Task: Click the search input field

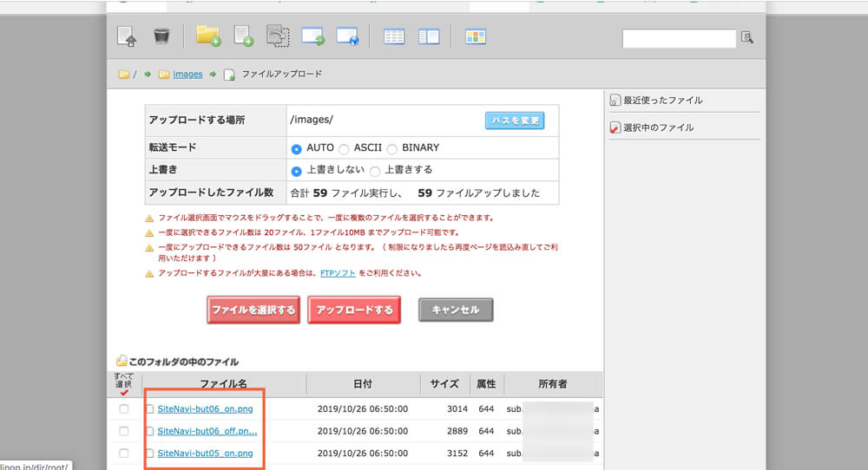Action: tap(680, 38)
